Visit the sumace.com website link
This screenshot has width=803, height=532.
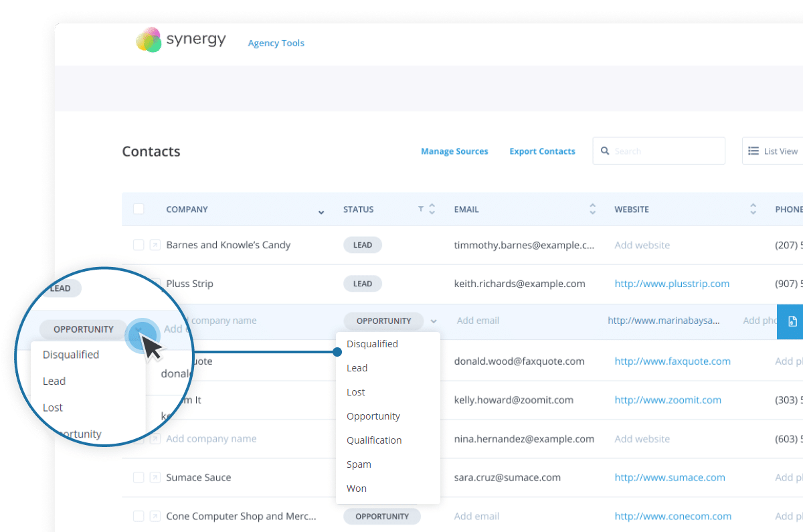670,478
